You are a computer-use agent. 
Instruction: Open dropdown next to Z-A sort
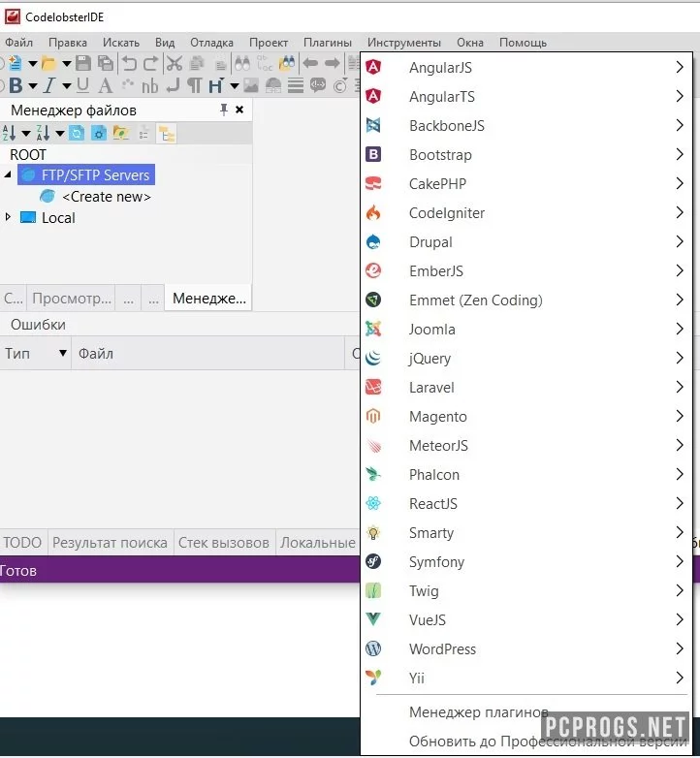point(60,133)
